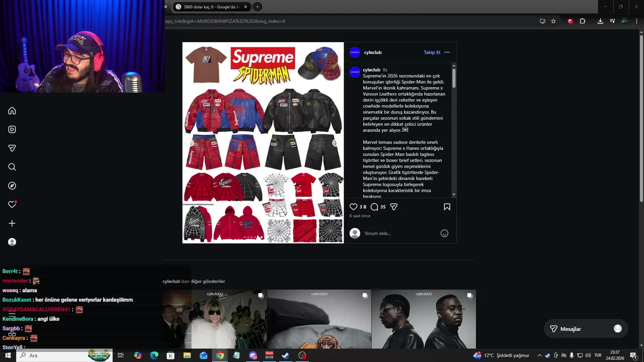Show hidden system tray icons

tap(539, 355)
